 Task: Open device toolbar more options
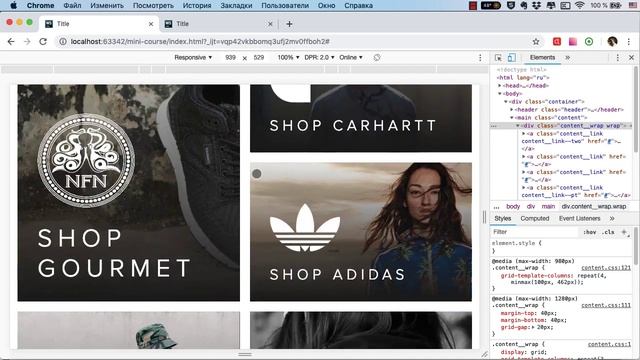[x=480, y=58]
